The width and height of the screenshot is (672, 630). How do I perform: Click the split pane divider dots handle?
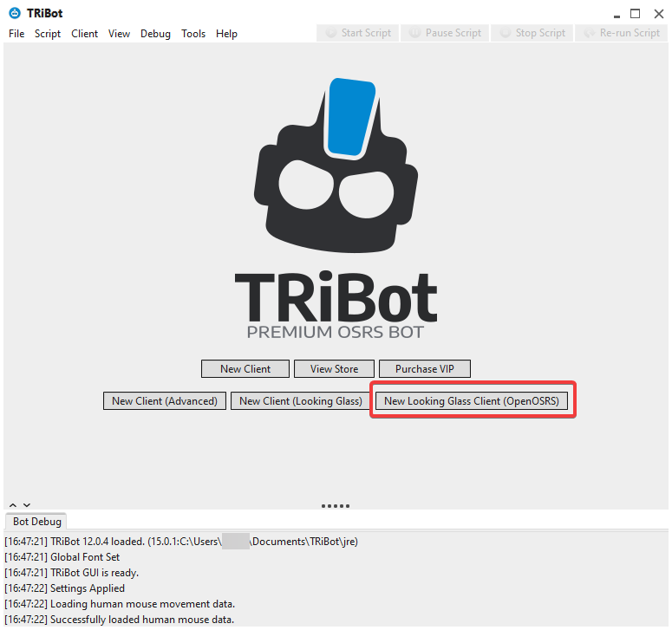pyautogui.click(x=336, y=506)
